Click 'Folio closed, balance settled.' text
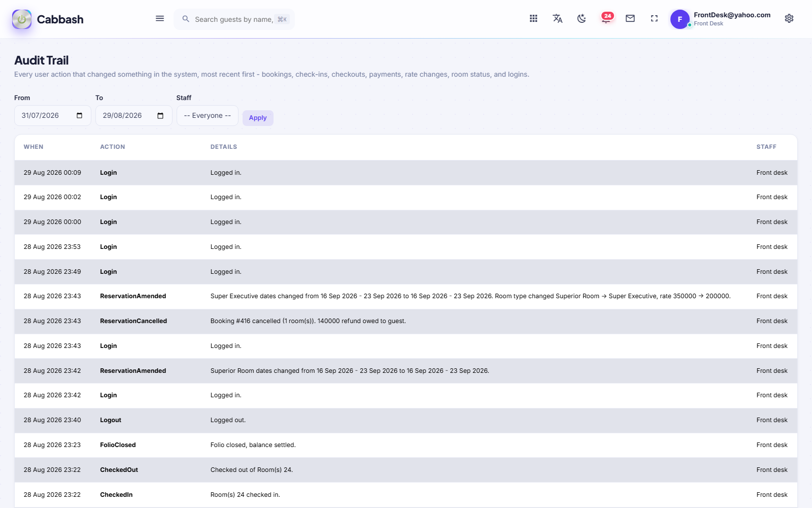Screen dimensions: 812x508 [x=253, y=445]
